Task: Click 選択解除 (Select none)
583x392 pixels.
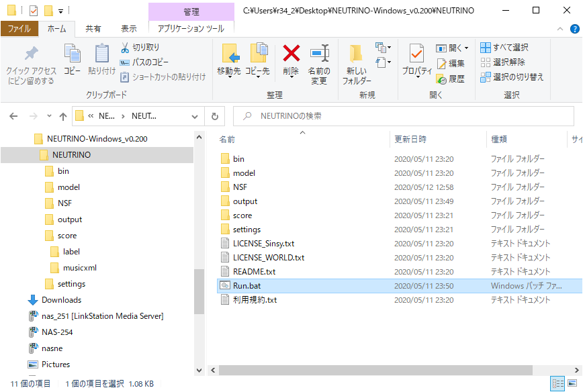Action: pos(502,62)
